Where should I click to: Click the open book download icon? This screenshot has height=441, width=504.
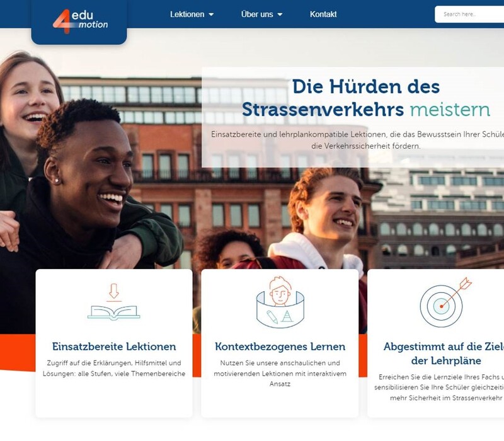(x=114, y=302)
